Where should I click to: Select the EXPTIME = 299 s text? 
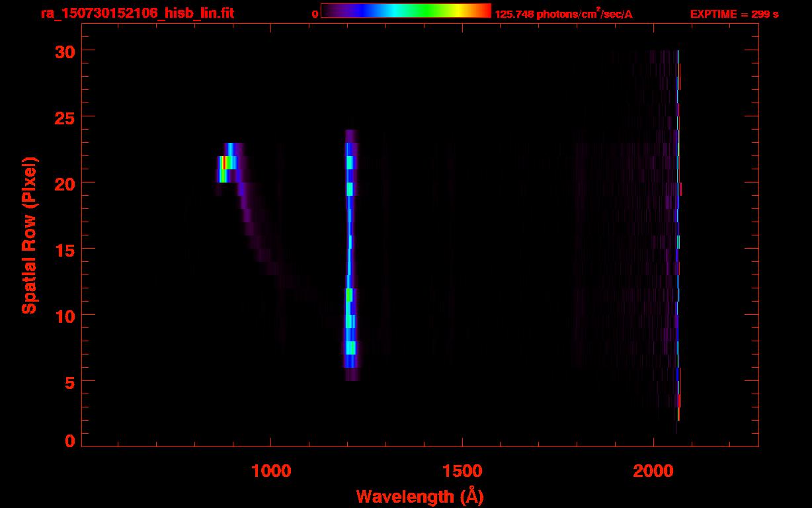[734, 14]
